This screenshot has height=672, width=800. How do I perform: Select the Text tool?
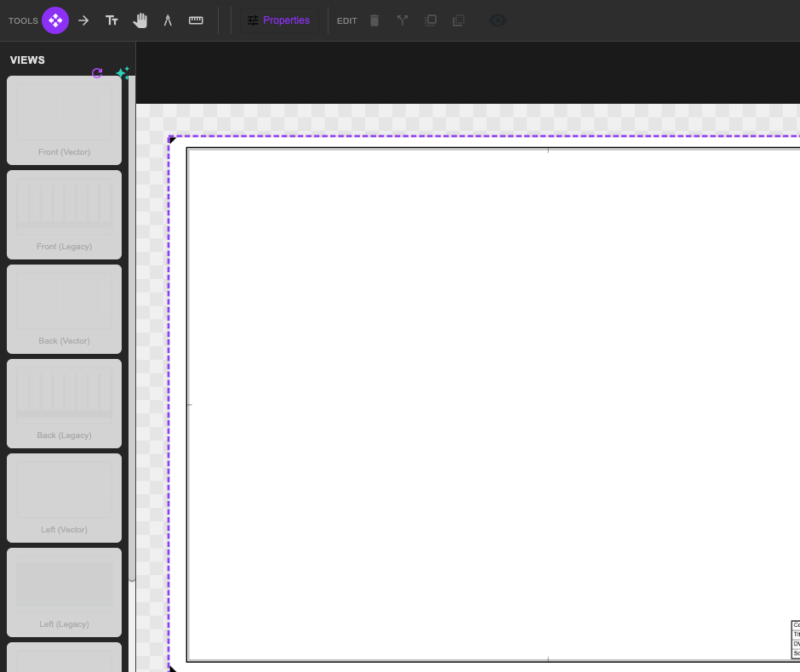[x=111, y=20]
